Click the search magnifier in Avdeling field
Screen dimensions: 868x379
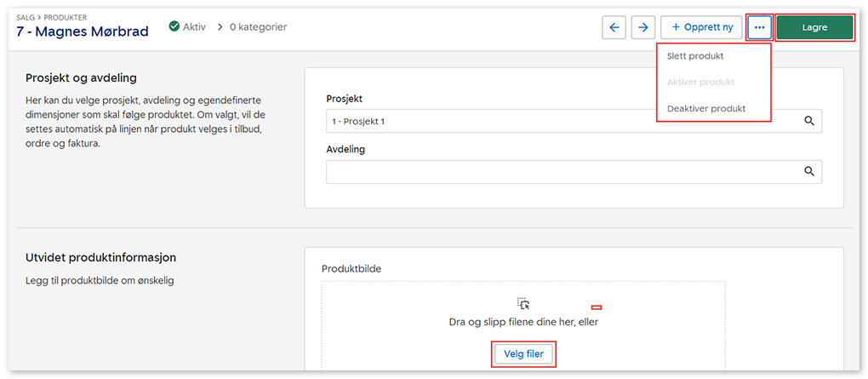tap(809, 171)
